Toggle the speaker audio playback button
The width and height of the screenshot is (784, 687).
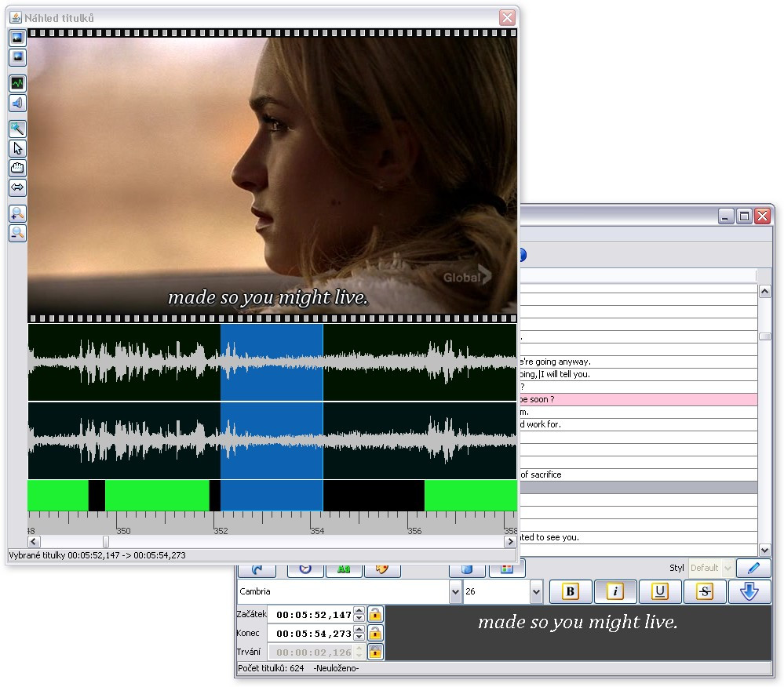(x=17, y=103)
